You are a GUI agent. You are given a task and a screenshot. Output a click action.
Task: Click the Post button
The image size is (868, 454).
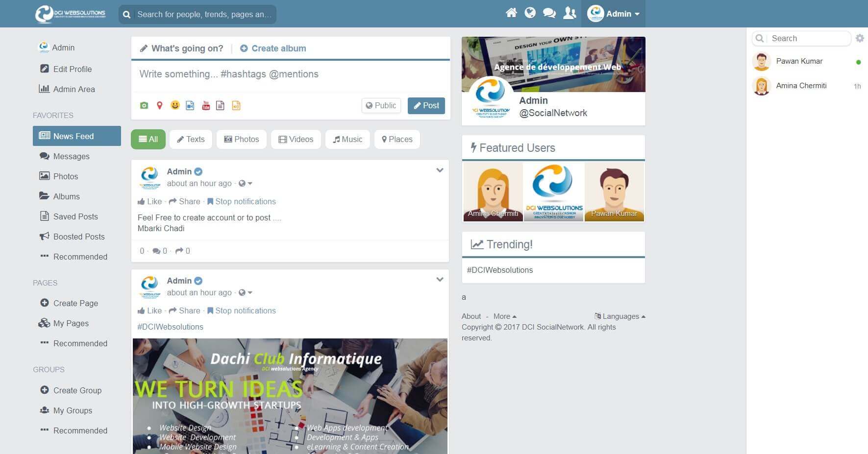point(426,105)
